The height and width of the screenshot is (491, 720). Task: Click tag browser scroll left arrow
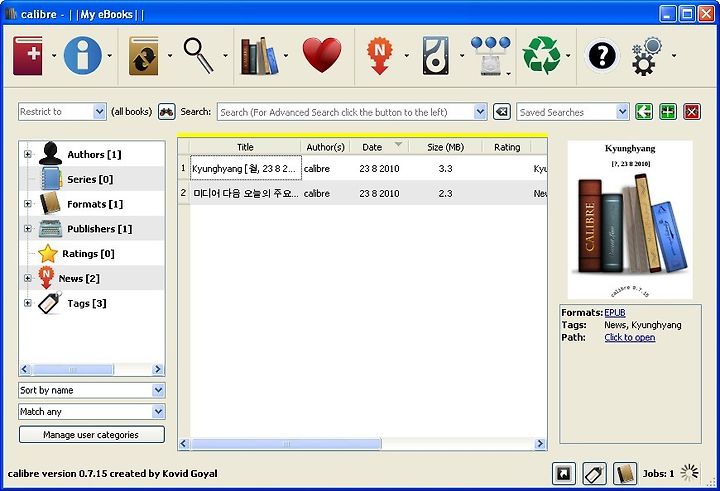[25, 369]
